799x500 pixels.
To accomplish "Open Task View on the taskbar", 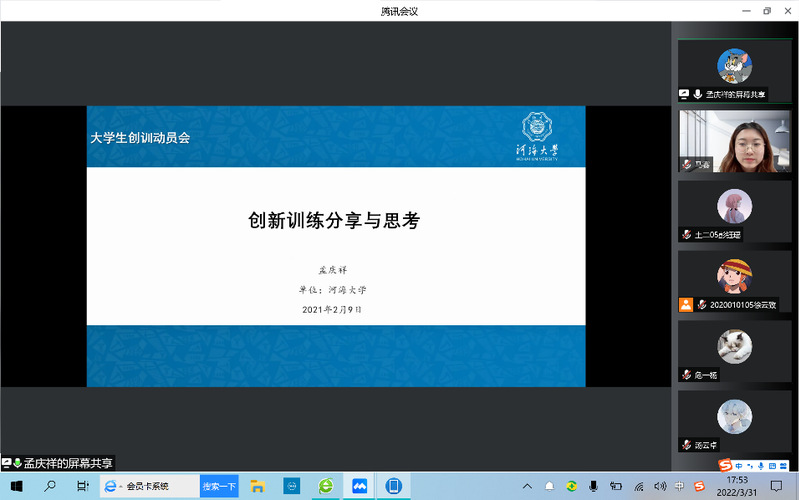I will coord(82,486).
